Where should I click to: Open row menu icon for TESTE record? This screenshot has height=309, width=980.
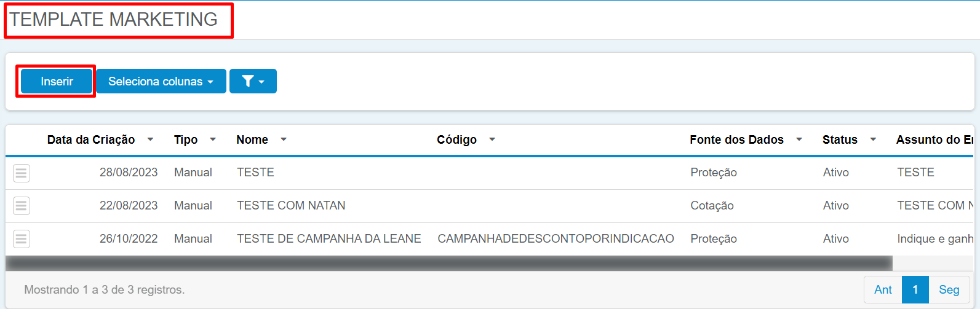point(22,173)
